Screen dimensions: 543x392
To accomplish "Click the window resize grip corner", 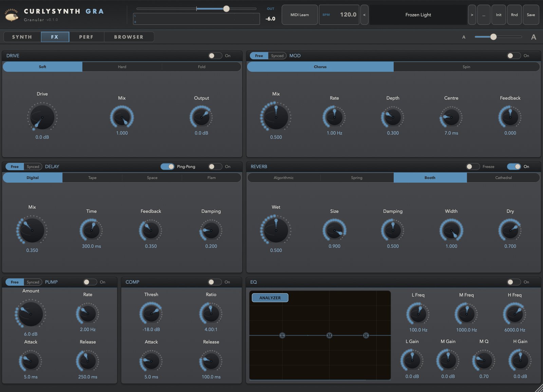I will tap(538, 388).
